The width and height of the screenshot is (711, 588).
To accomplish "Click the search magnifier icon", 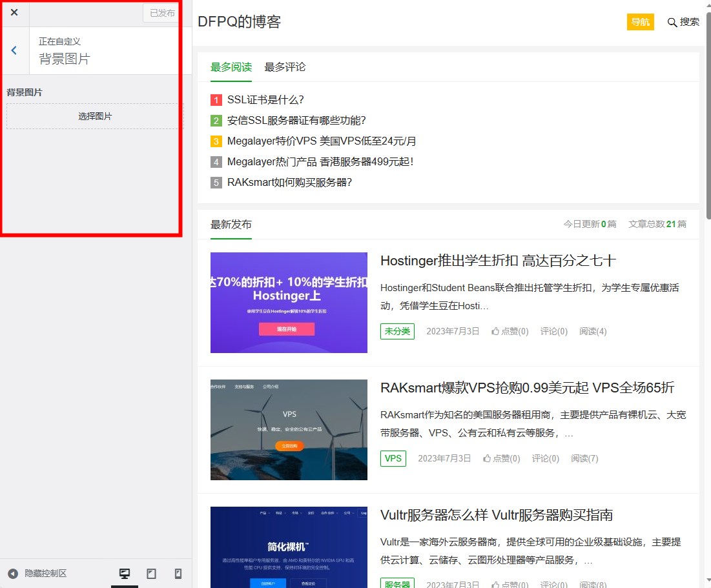I will tap(672, 22).
